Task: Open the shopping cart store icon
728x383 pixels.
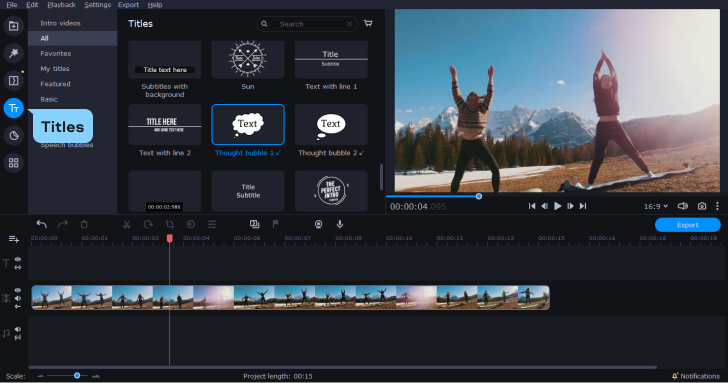Action: 368,23
